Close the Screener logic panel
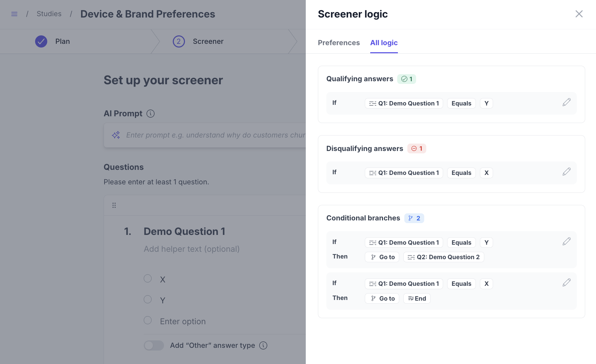The width and height of the screenshot is (596, 364). [579, 14]
